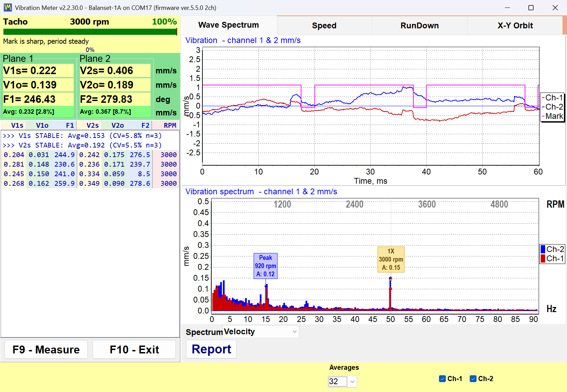This screenshot has width=567, height=392.
Task: Click 'Mark is sharp, period steady' status text
Action: pos(46,41)
